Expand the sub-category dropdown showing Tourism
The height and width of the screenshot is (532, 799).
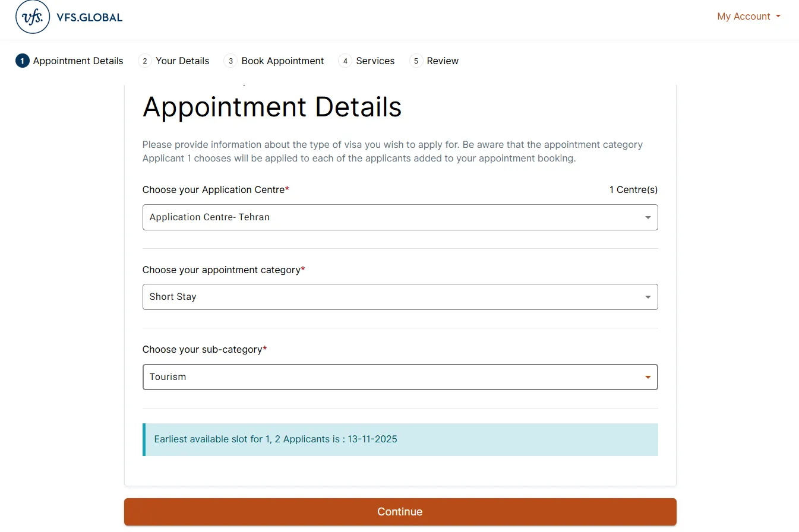pos(400,377)
